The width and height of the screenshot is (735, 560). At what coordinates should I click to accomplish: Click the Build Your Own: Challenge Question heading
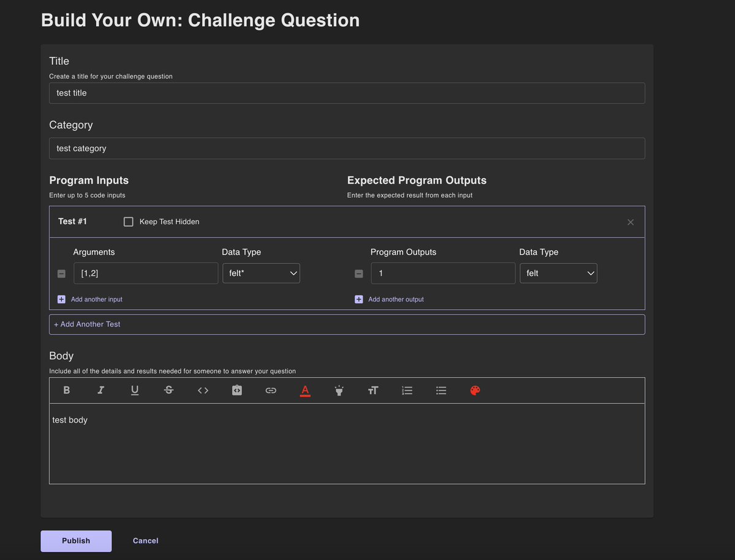(200, 20)
